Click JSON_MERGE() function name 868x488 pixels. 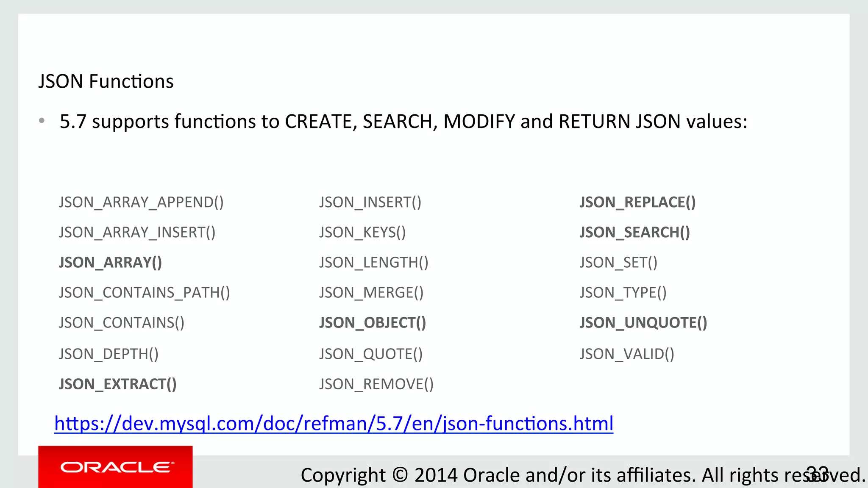[x=371, y=293]
